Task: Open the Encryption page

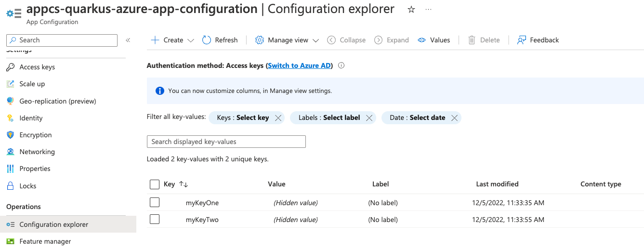Action: [x=36, y=135]
